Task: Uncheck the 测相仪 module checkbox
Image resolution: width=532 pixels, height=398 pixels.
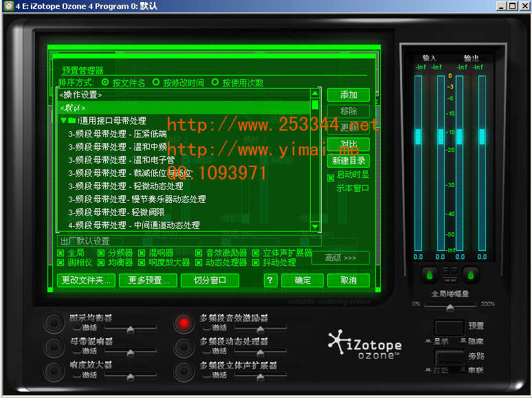Action: (60, 263)
